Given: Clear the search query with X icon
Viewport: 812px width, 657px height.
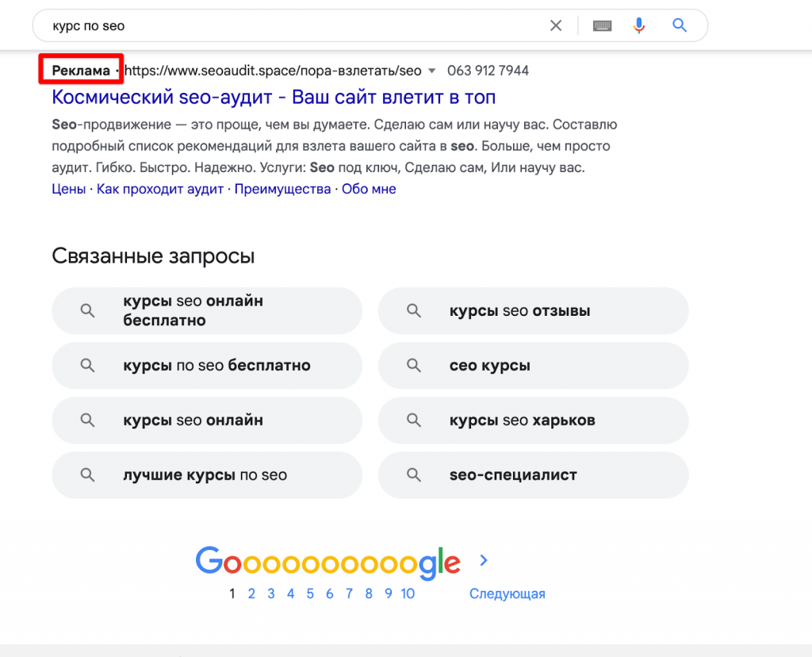Looking at the screenshot, I should (556, 25).
